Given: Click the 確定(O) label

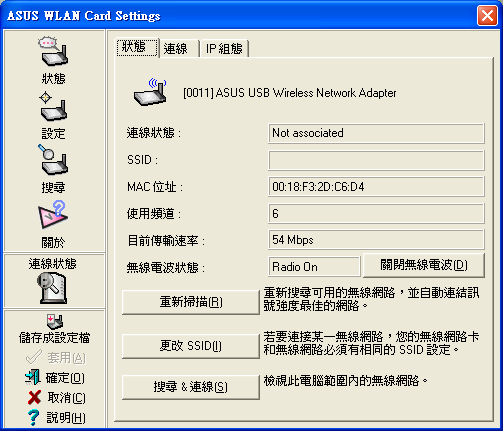Looking at the screenshot, I should 65,378.
